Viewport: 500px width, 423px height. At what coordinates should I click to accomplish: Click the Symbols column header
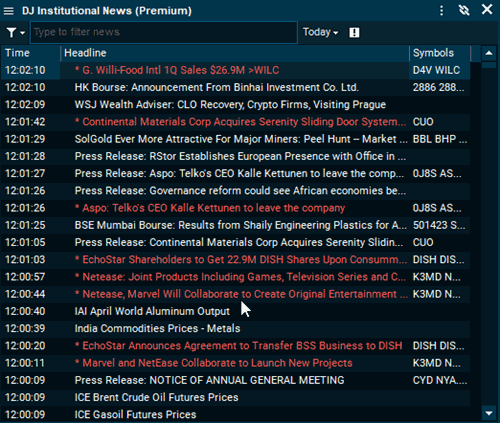coord(440,53)
